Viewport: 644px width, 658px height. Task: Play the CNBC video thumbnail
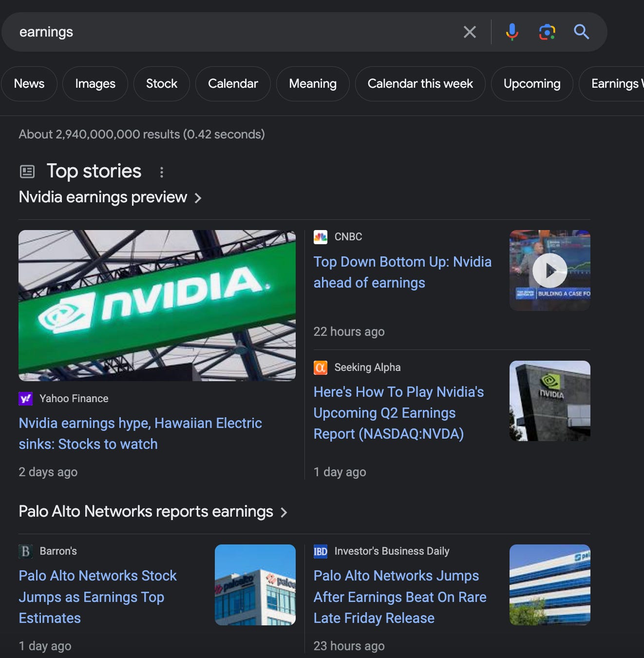(550, 271)
